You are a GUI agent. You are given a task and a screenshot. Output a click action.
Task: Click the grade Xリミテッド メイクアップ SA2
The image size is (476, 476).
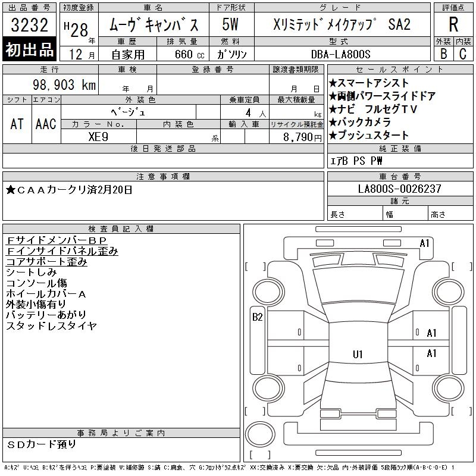pos(342,24)
